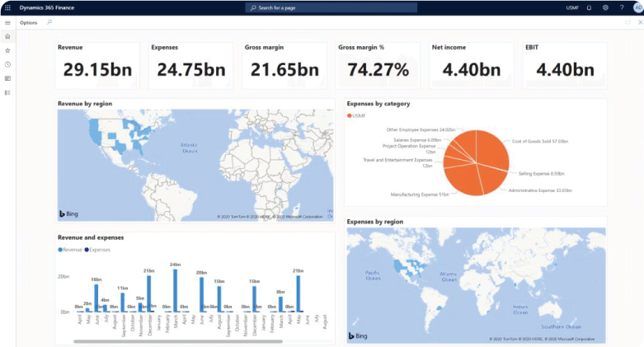Click the 20bn June revenue bar
The height and width of the screenshot is (347, 644).
pos(202,294)
